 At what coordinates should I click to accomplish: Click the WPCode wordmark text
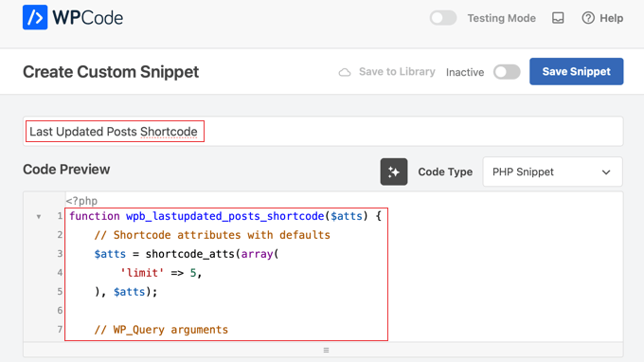pos(88,18)
